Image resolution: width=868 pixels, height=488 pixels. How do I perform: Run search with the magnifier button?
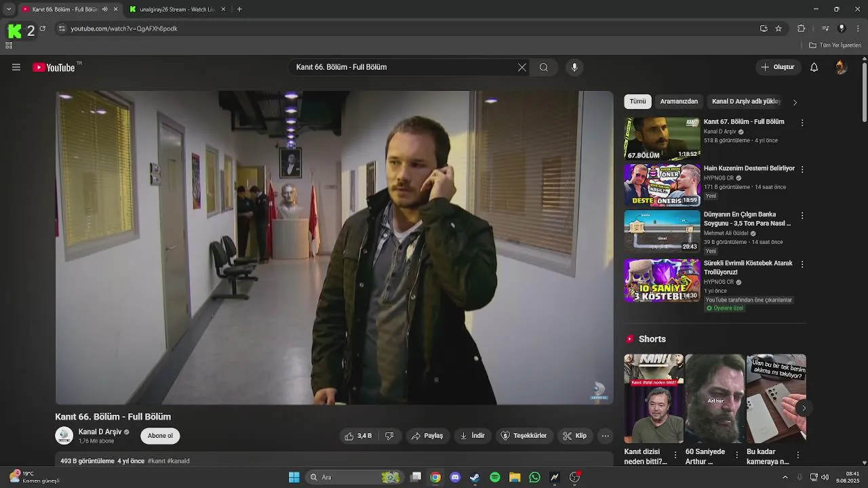[544, 67]
